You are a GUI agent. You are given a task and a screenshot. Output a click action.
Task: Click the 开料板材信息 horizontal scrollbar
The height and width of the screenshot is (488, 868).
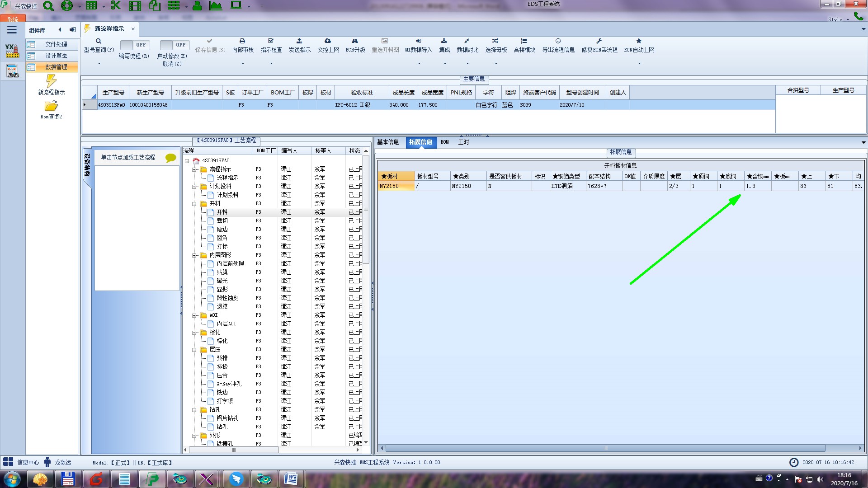(x=605, y=448)
